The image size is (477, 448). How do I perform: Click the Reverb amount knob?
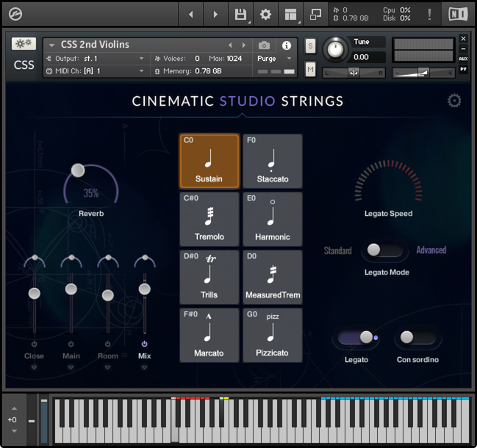(x=78, y=170)
